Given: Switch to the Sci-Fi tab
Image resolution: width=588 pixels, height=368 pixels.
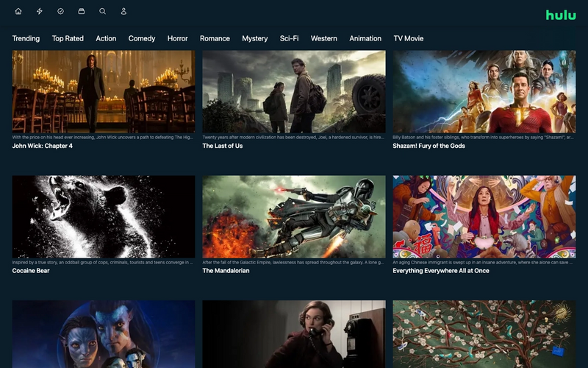Looking at the screenshot, I should (289, 38).
